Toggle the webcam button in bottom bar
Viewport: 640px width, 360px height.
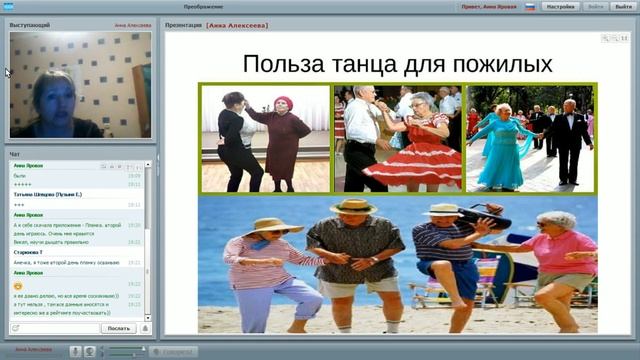pyautogui.click(x=90, y=351)
